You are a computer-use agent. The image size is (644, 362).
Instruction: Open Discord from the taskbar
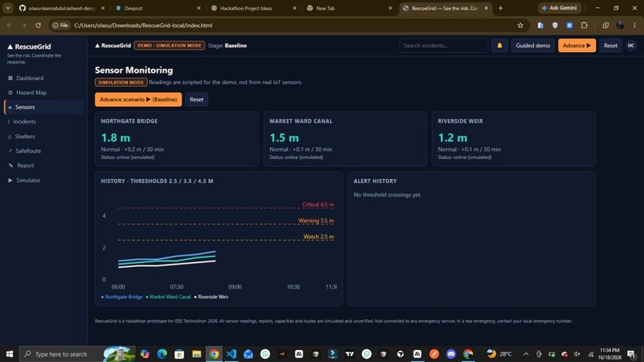point(451,354)
